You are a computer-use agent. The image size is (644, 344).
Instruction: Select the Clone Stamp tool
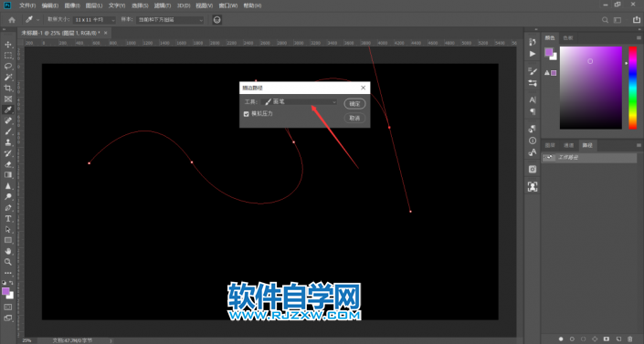coord(8,142)
